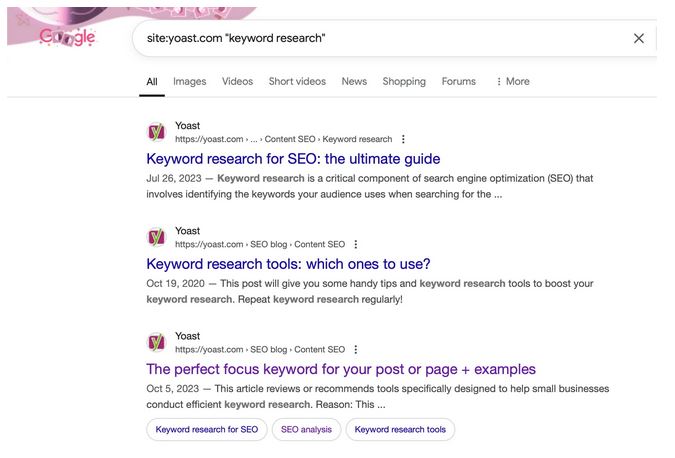Click the Yoast site name above ultimate guide result

tap(187, 126)
